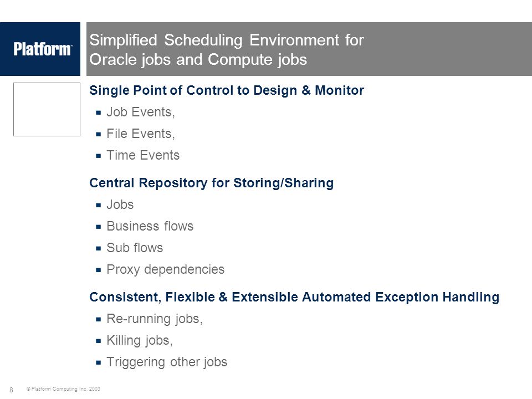Select the 'Job Events' bullet text

point(140,112)
